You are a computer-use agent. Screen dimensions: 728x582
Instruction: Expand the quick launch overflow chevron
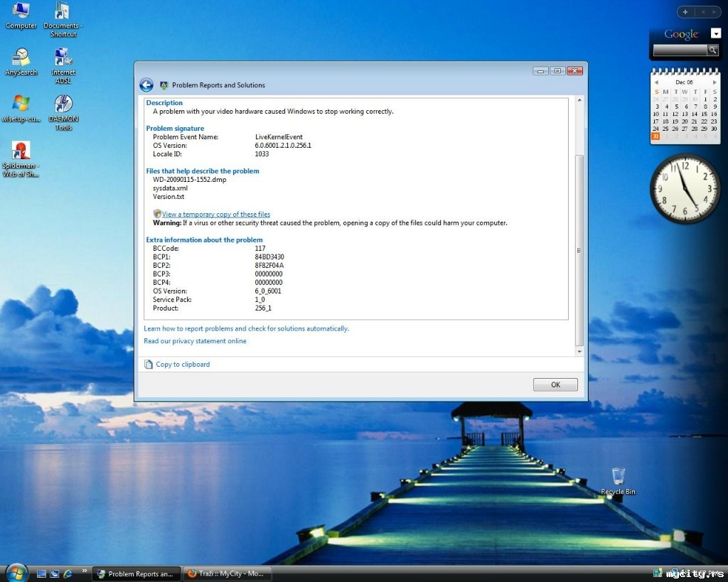click(85, 571)
